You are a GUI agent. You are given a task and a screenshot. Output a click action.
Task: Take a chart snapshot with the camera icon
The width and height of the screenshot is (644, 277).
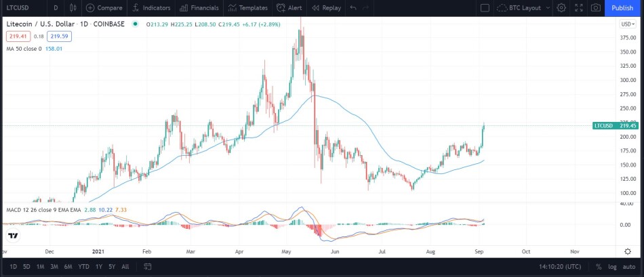(596, 8)
